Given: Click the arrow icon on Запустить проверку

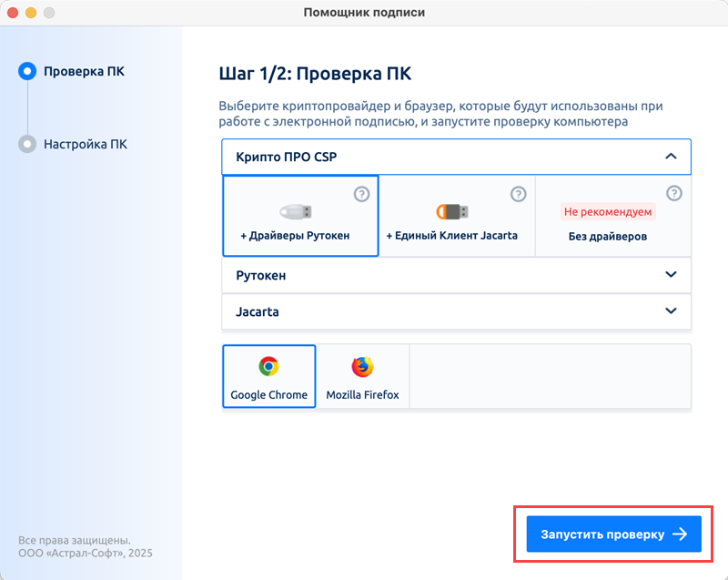Looking at the screenshot, I should (680, 534).
